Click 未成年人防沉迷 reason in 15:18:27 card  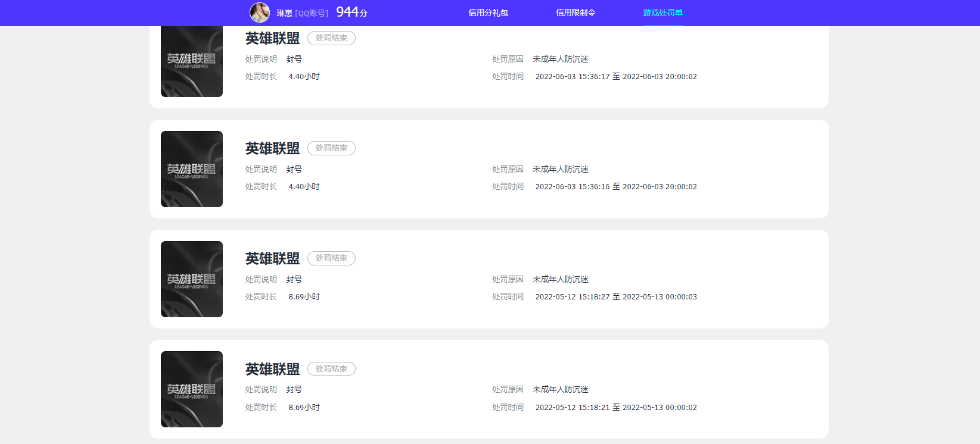point(561,279)
